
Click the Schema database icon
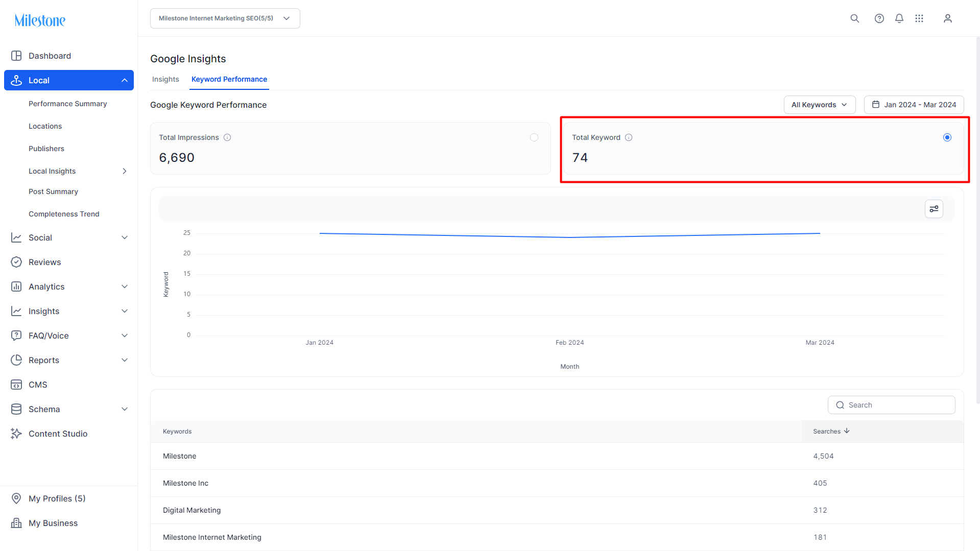click(x=16, y=409)
